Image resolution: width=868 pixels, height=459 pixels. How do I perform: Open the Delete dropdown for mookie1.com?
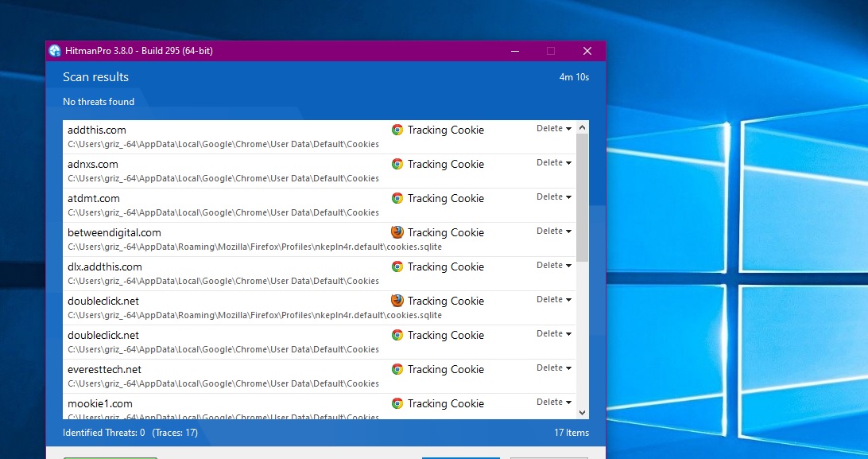(553, 403)
